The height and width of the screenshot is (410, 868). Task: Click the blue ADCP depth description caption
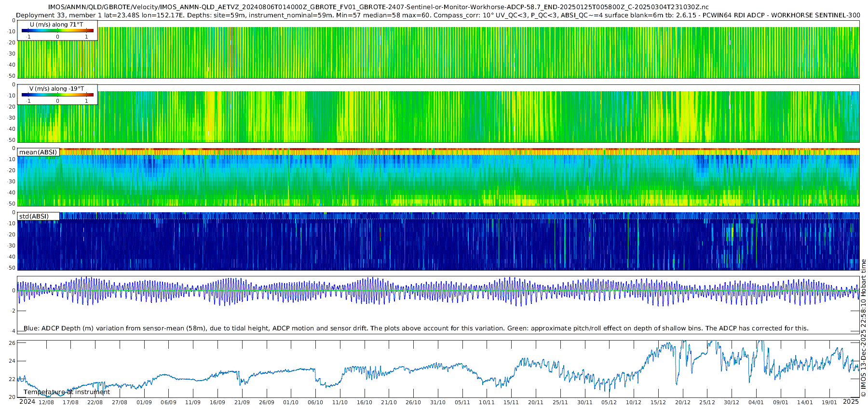pos(416,328)
